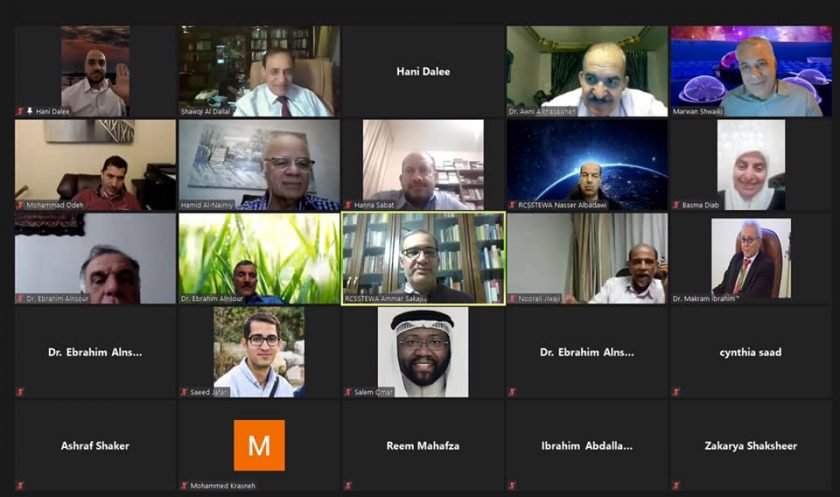The image size is (840, 497).
Task: Click the Hani Dalee name-only tile
Action: click(x=423, y=71)
